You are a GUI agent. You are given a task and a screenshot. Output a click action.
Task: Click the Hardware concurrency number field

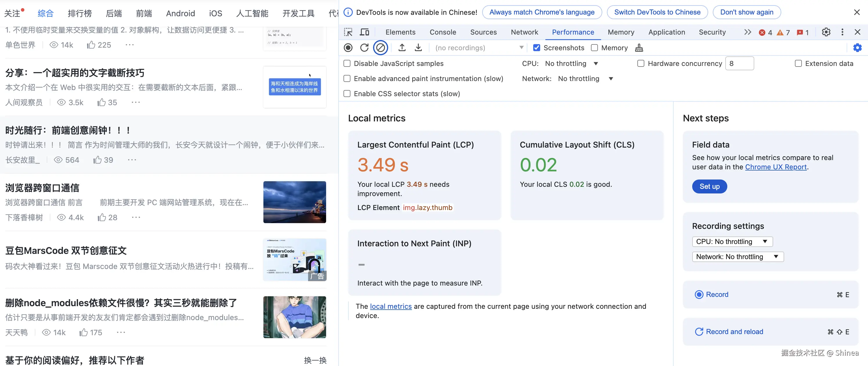point(739,63)
